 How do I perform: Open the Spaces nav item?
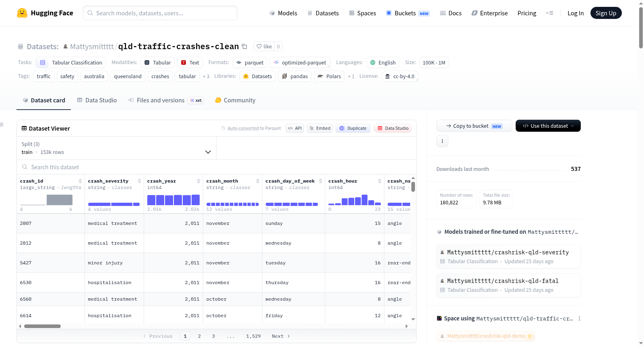(363, 13)
